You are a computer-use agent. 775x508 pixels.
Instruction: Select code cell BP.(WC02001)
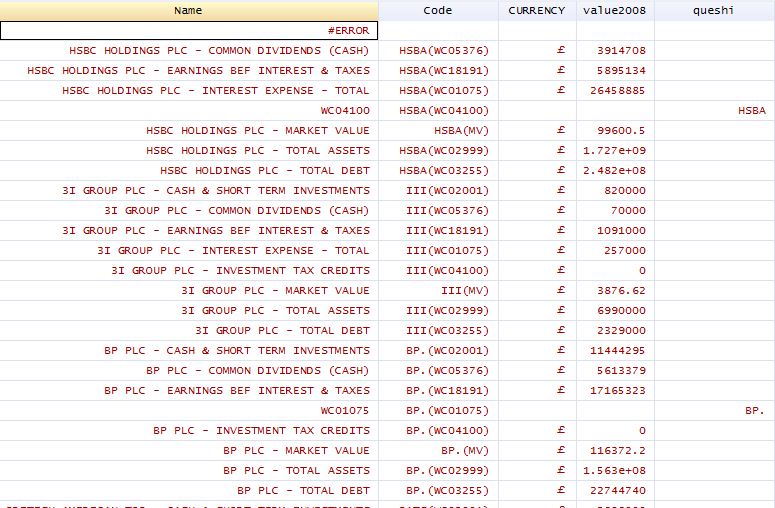coord(438,351)
